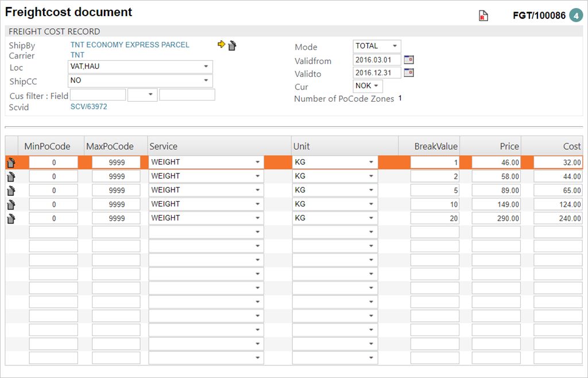
Task: Click the trash icon next to ShipBy
Action: 232,45
